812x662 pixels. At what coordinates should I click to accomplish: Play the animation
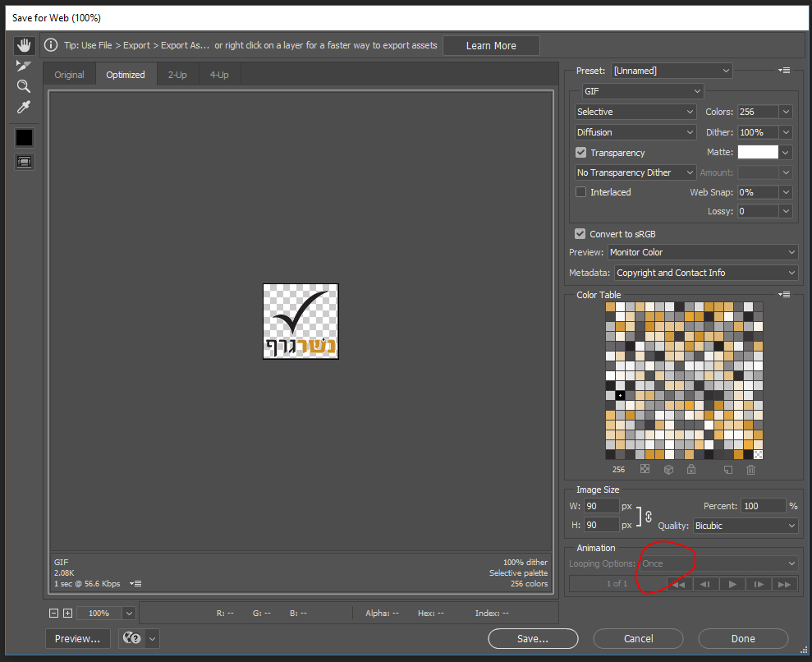point(732,584)
